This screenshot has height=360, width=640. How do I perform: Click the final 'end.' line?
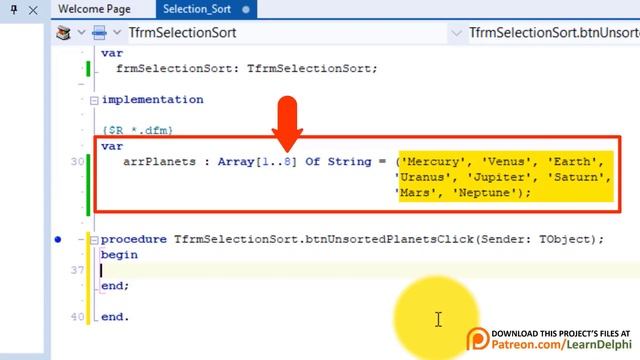click(x=115, y=317)
